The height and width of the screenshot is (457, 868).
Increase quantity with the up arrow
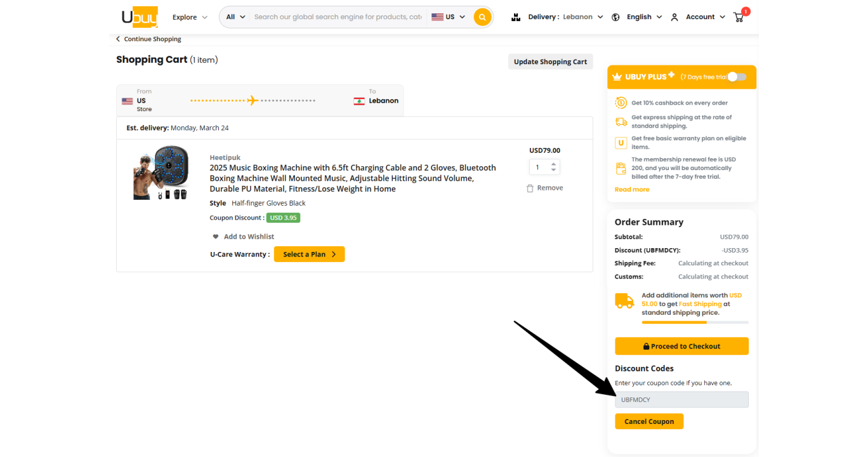pyautogui.click(x=554, y=164)
